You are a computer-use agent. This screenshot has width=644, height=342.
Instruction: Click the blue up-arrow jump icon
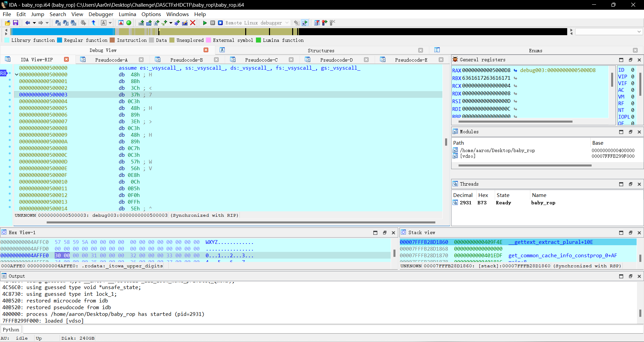pos(94,23)
